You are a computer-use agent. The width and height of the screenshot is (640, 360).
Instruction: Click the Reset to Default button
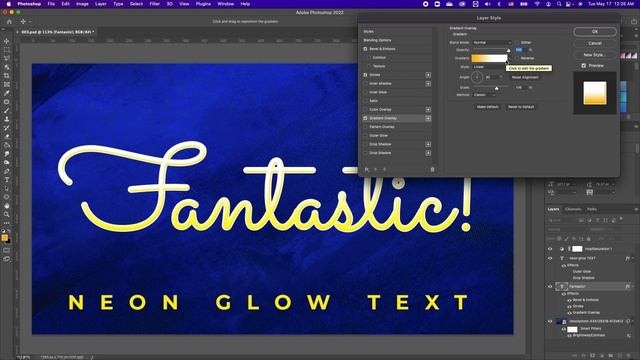click(521, 107)
